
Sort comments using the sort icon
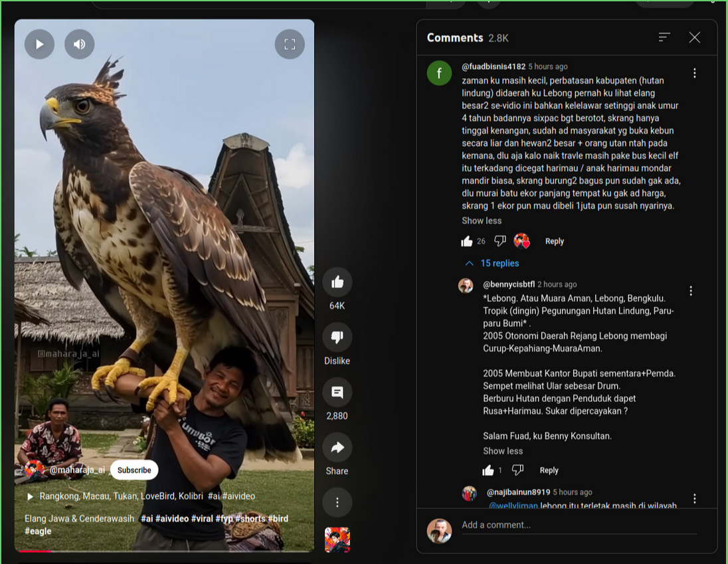tap(664, 37)
